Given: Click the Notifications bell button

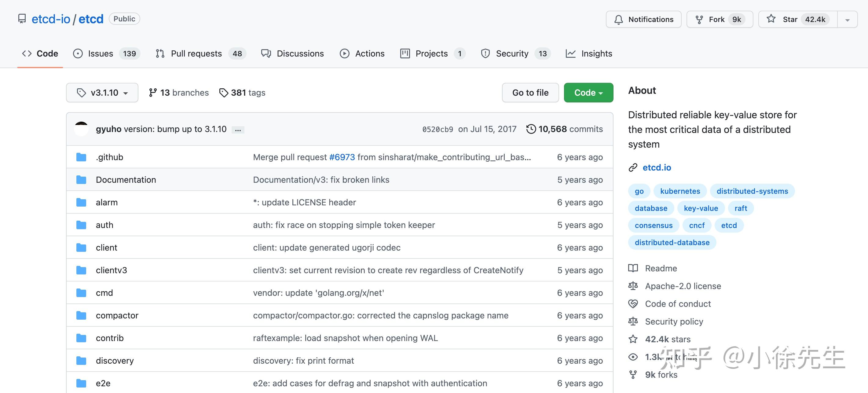Looking at the screenshot, I should 643,20.
